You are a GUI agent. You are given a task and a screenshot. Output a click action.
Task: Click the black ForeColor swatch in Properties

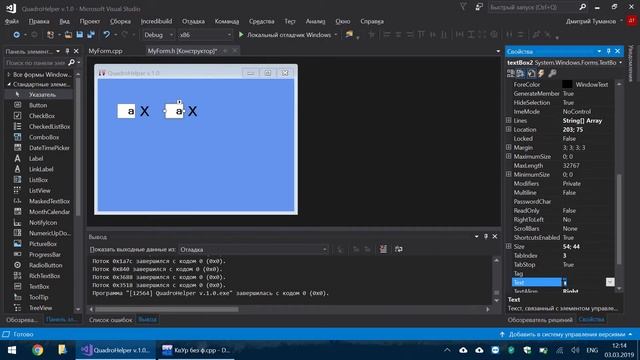567,84
